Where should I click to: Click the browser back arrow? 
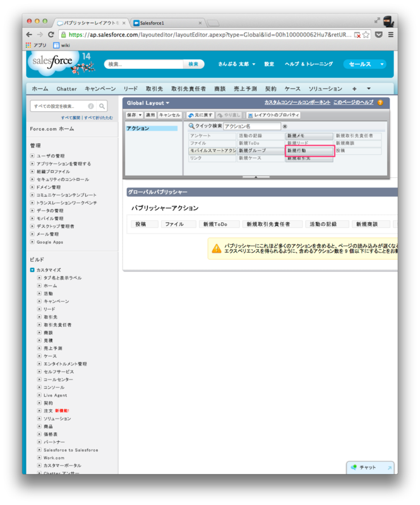pos(29,35)
